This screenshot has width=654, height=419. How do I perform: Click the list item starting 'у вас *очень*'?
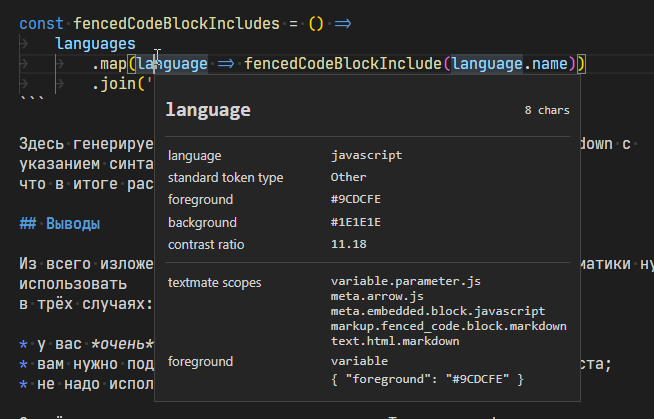[x=87, y=344]
